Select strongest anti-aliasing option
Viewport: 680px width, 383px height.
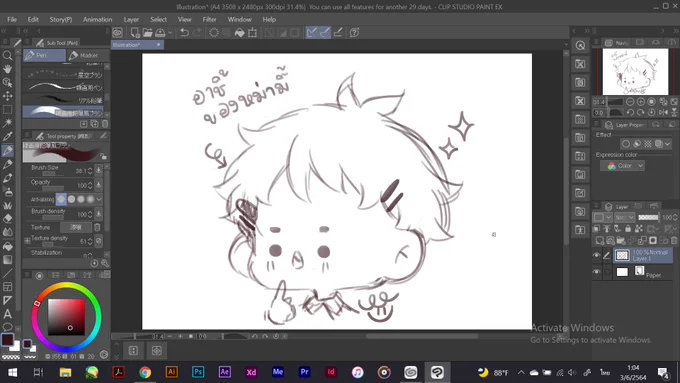click(90, 199)
